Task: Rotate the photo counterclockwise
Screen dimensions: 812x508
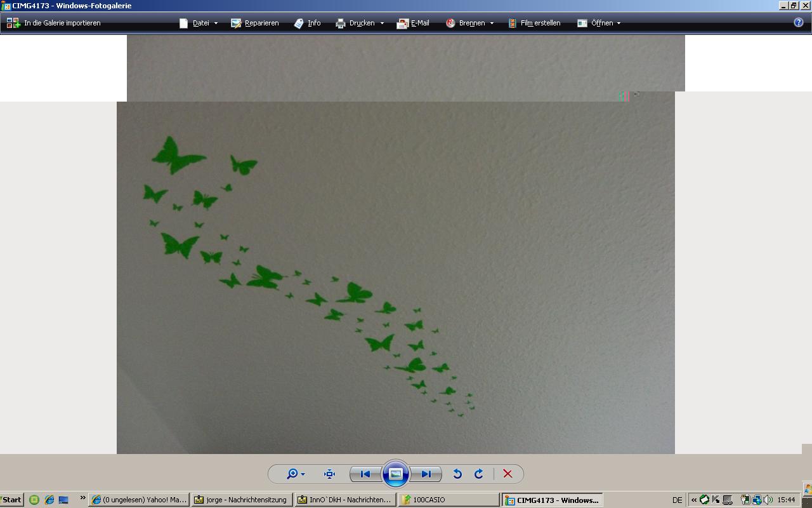Action: (x=457, y=474)
